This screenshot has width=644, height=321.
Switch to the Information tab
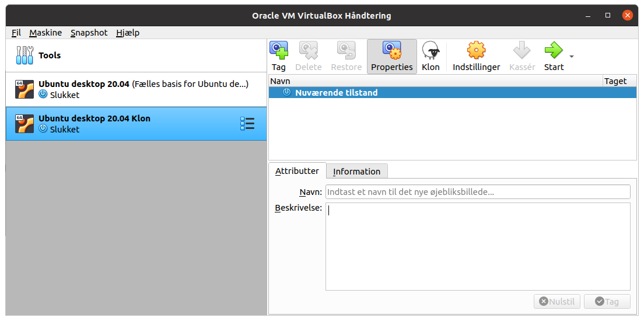tap(356, 172)
